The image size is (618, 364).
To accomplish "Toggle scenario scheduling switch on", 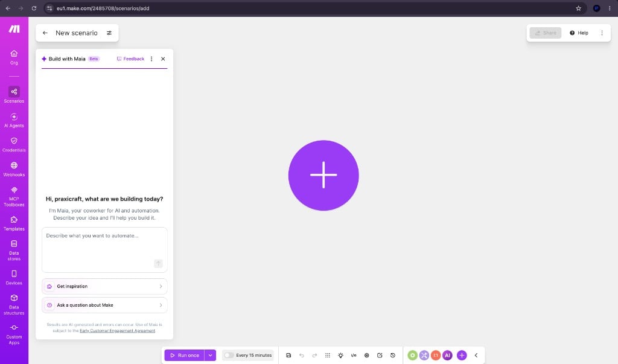I will pos(229,355).
